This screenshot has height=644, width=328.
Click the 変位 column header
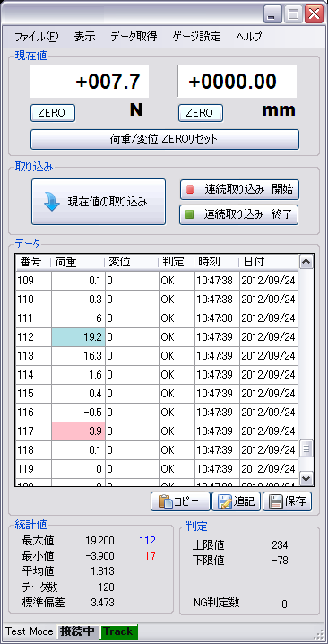coord(131,262)
